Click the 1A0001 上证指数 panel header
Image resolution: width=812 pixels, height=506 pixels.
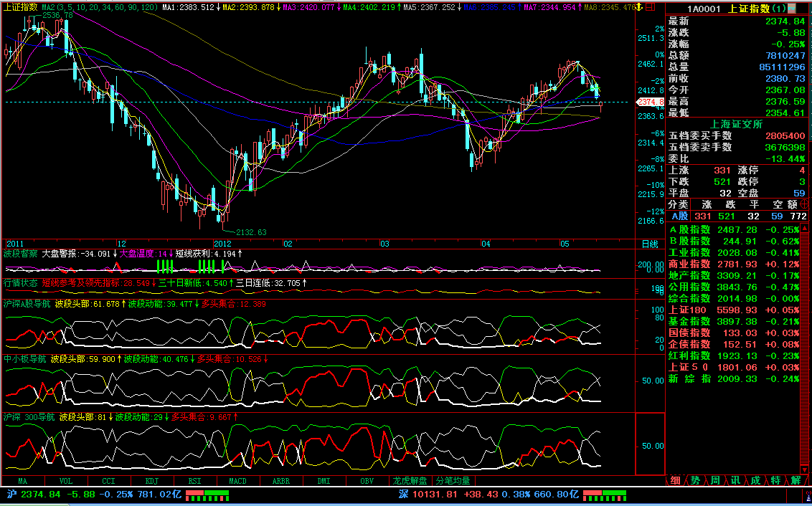[736, 9]
